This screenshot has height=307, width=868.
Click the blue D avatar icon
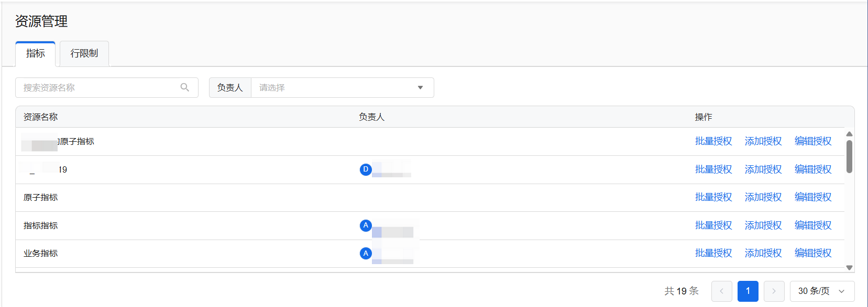pyautogui.click(x=366, y=169)
